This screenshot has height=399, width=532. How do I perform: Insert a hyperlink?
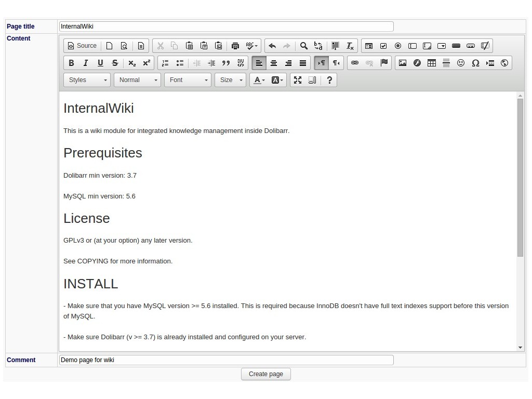[x=354, y=63]
